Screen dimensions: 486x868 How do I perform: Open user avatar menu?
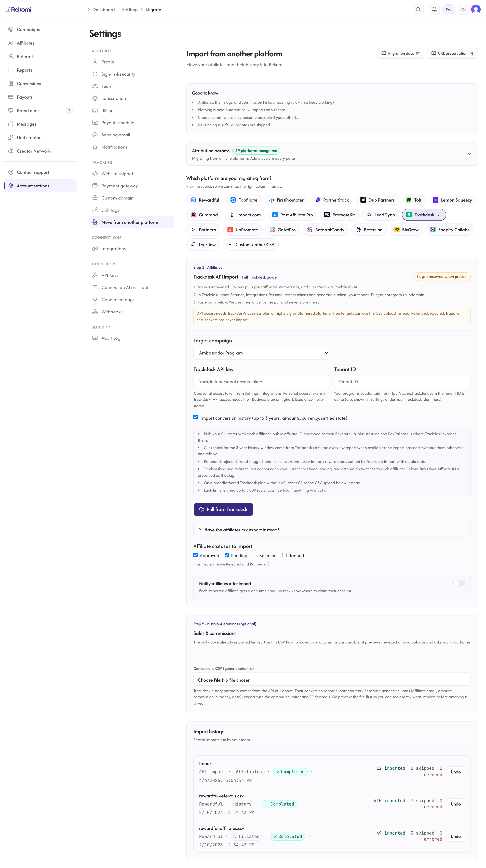pos(476,9)
